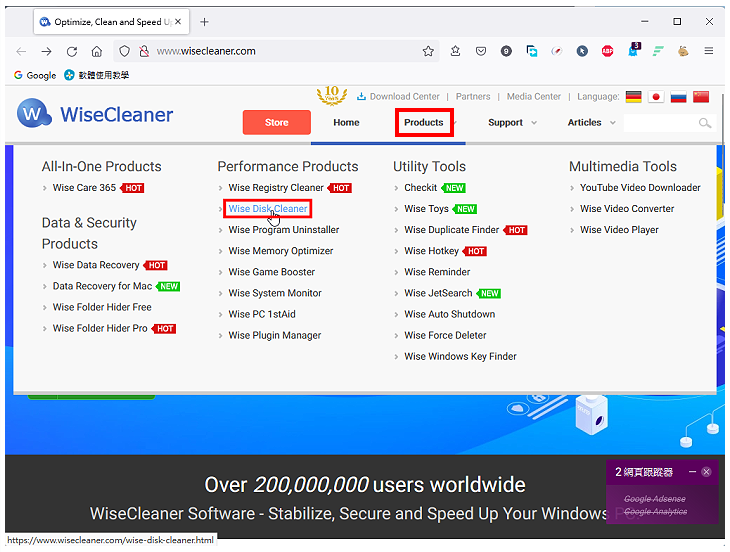Open Wise Folder Hider Free
730x552 pixels.
coord(102,307)
